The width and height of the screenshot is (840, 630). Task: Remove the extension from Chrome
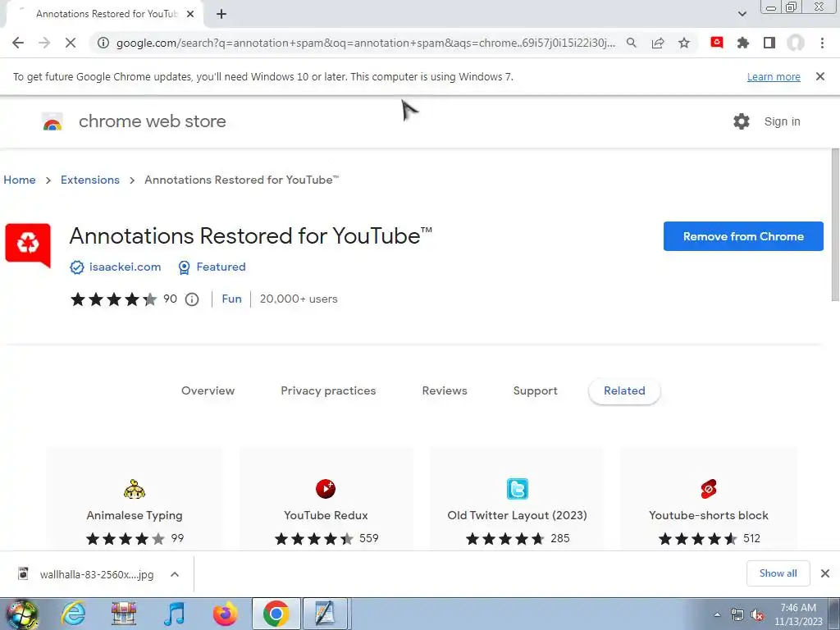[743, 236]
